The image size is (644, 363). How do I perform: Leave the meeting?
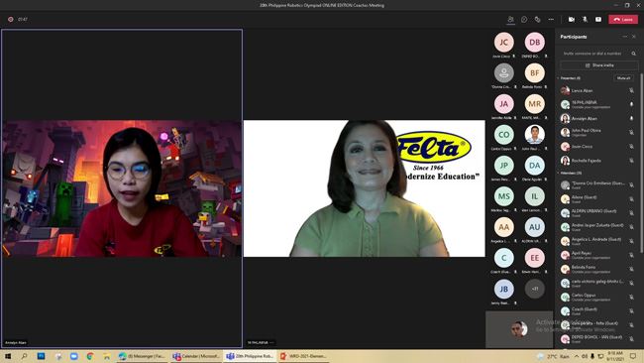[623, 19]
